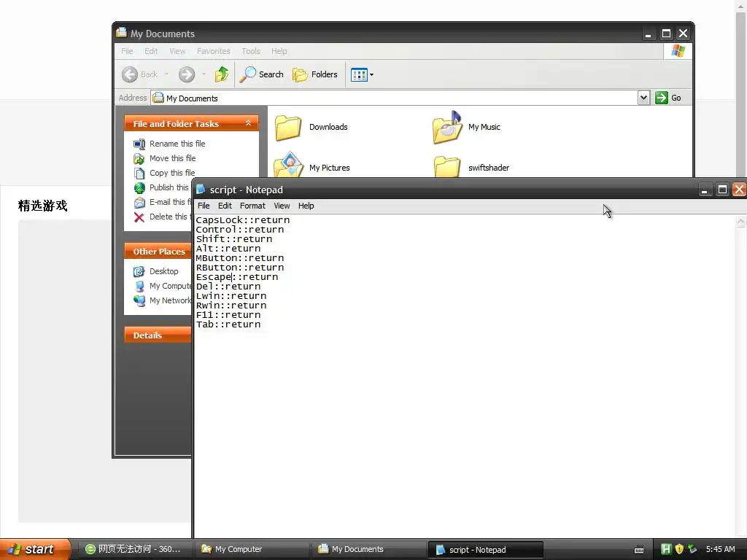Click the Lwin::return line

click(231, 296)
